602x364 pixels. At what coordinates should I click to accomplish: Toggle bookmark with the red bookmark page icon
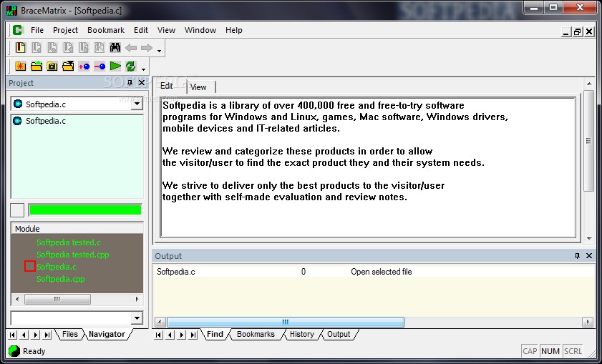[20, 48]
